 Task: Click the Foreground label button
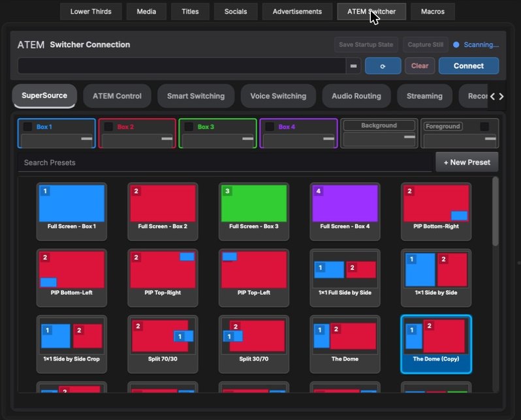coord(443,126)
